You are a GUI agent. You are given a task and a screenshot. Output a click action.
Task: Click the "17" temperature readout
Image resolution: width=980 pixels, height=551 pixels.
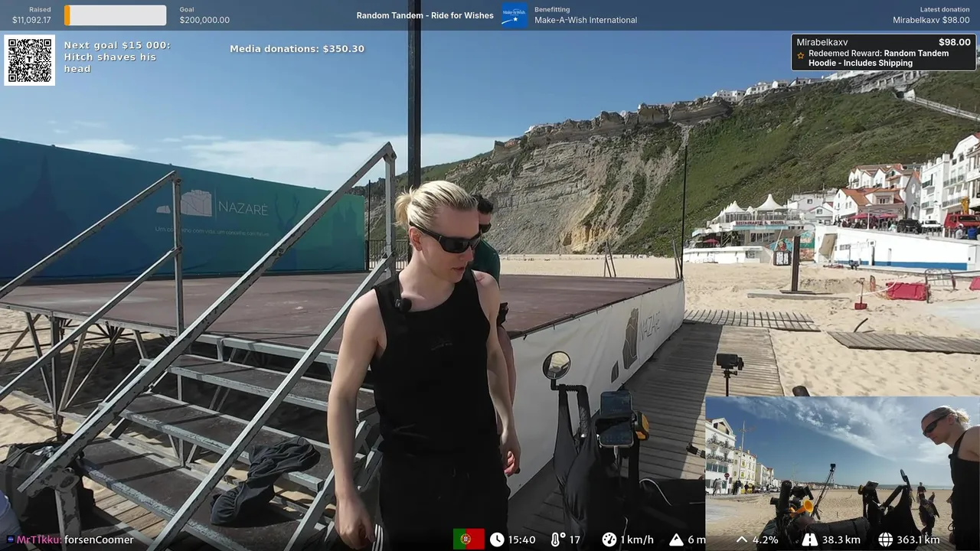tap(575, 540)
